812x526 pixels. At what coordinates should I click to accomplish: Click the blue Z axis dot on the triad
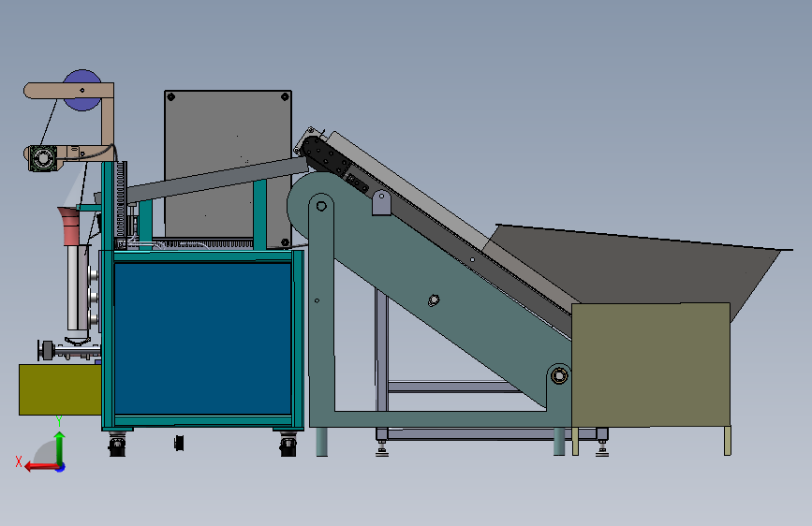click(x=61, y=467)
